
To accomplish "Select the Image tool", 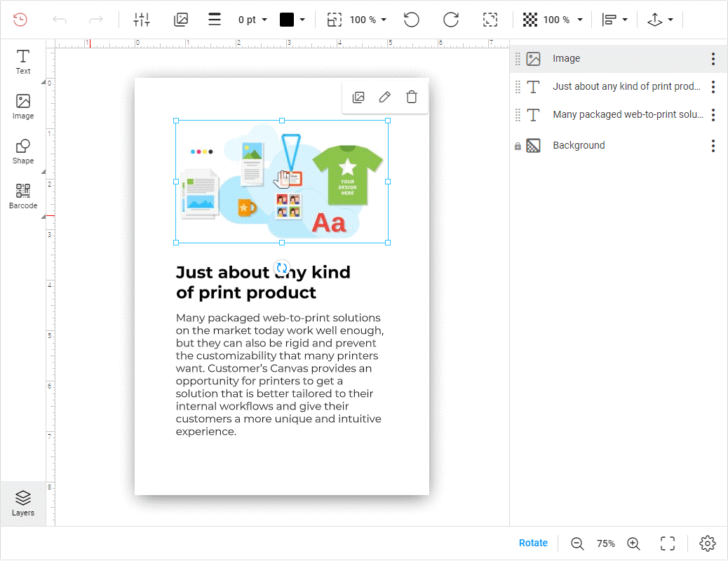I will [22, 107].
